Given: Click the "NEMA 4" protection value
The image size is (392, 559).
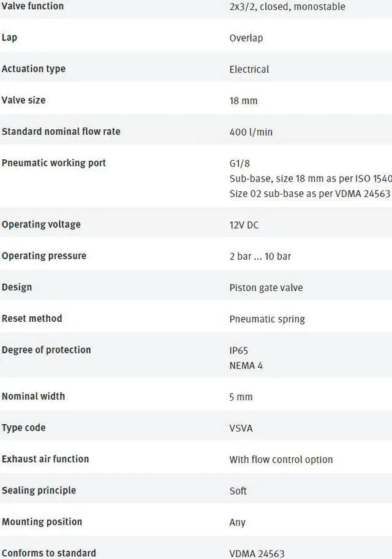Looking at the screenshot, I should [x=246, y=366].
